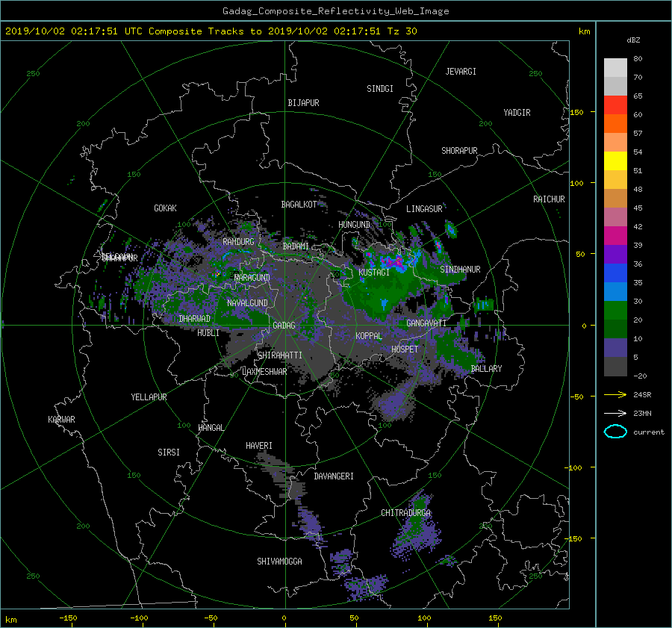Click the SINDGI city label

coord(380,89)
